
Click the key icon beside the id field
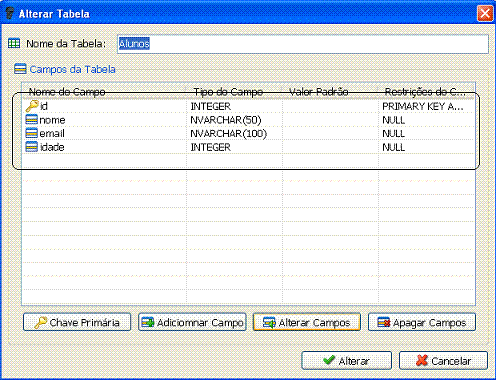tap(32, 106)
